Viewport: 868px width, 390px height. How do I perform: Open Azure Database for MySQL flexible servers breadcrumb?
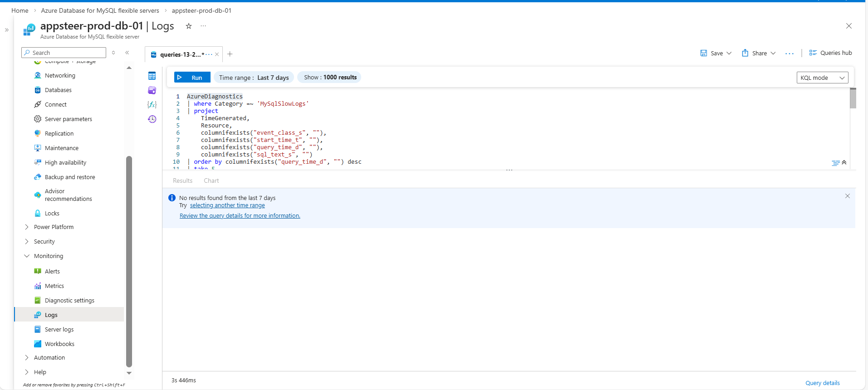pyautogui.click(x=100, y=10)
